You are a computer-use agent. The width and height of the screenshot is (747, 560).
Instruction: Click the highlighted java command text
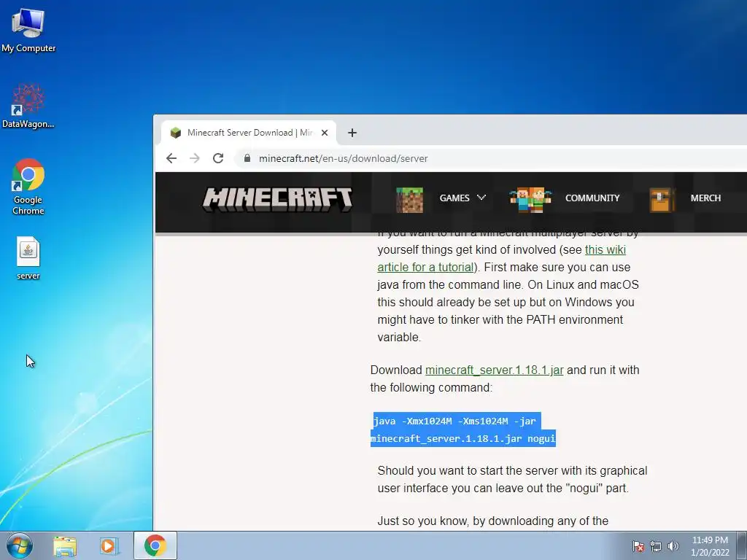click(463, 429)
